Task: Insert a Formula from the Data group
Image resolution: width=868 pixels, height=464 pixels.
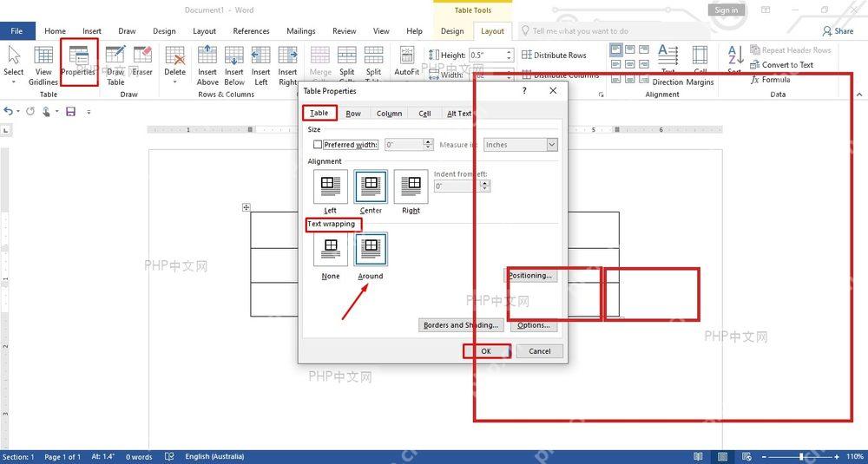Action: coord(770,80)
